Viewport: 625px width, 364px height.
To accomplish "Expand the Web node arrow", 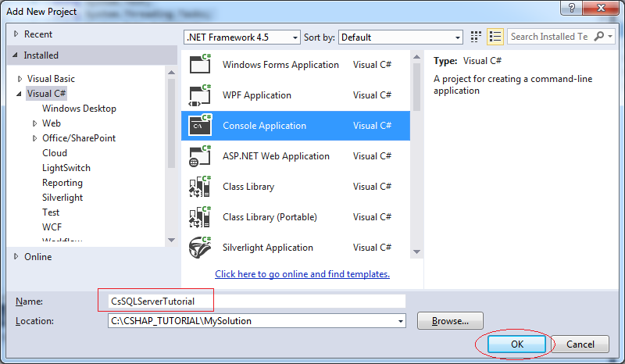I will (x=35, y=123).
